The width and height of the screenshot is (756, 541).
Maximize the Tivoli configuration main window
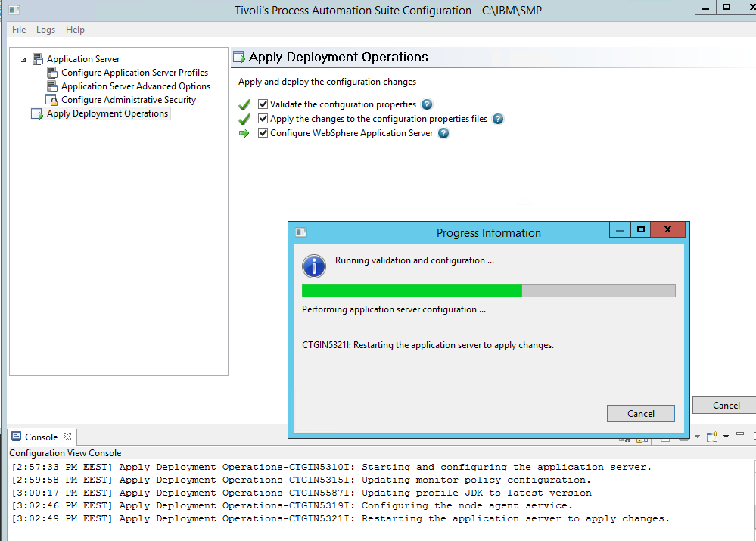(726, 8)
